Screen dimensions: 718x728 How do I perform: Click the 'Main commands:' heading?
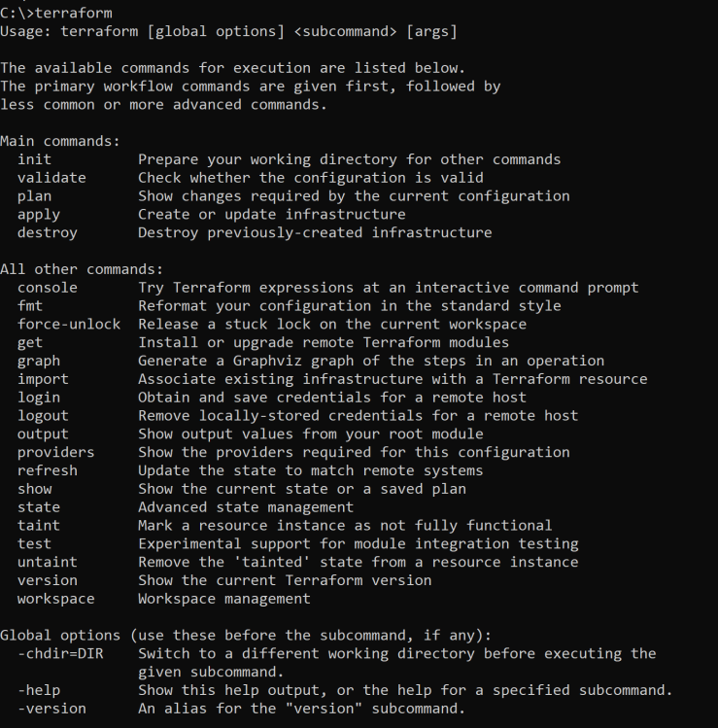point(60,141)
